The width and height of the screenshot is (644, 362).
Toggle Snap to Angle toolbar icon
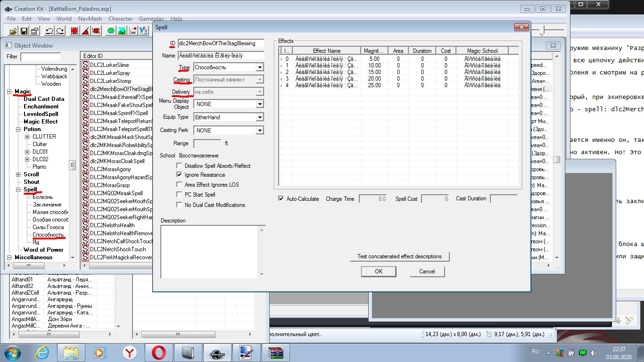pos(86,31)
